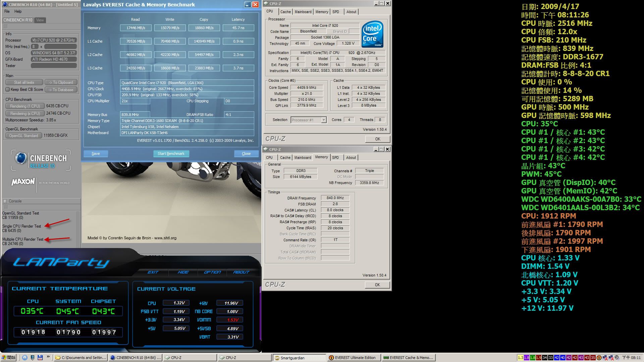Screen dimensions: 644x362
Task: Click Start all tests in Cinebench
Action: [24, 82]
